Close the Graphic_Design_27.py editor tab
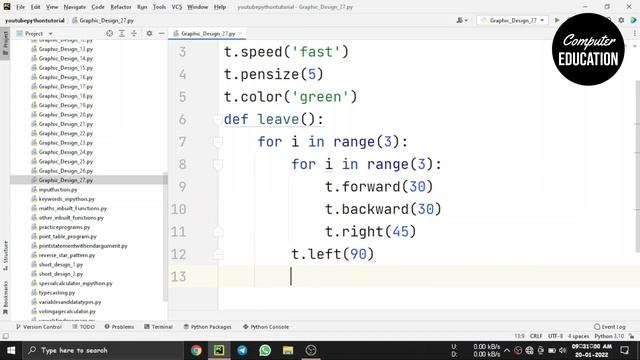640x360 pixels. click(x=240, y=33)
